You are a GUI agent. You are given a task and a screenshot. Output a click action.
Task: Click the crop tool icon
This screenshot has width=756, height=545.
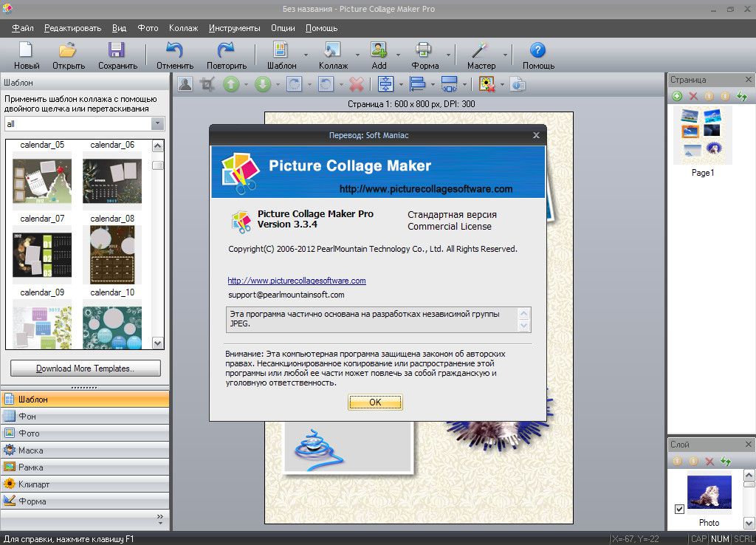207,84
